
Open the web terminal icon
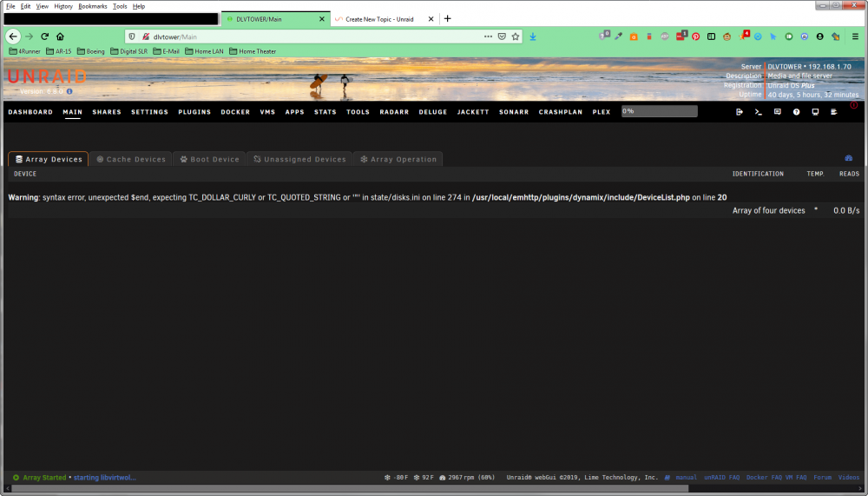tap(759, 112)
